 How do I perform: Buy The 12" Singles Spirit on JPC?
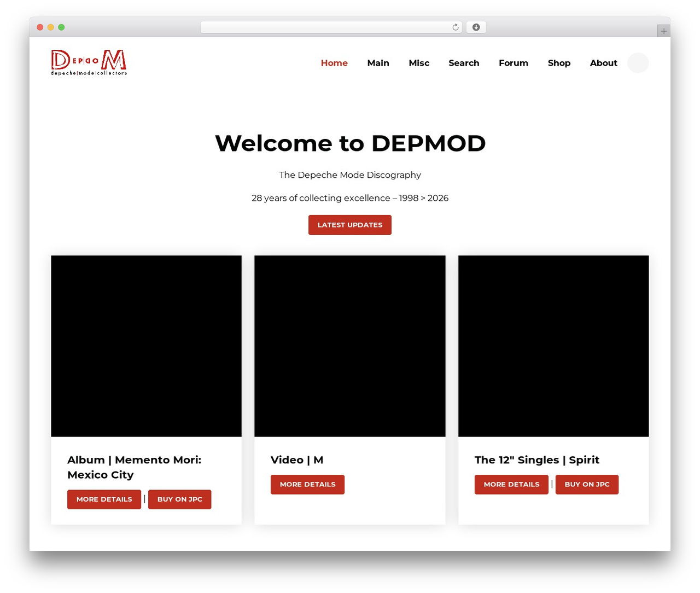587,485
